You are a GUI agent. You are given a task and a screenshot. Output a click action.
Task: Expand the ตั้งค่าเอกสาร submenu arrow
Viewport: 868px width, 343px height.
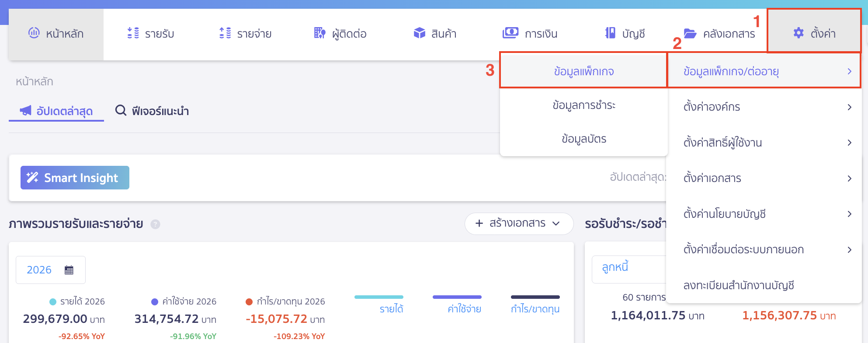click(849, 178)
